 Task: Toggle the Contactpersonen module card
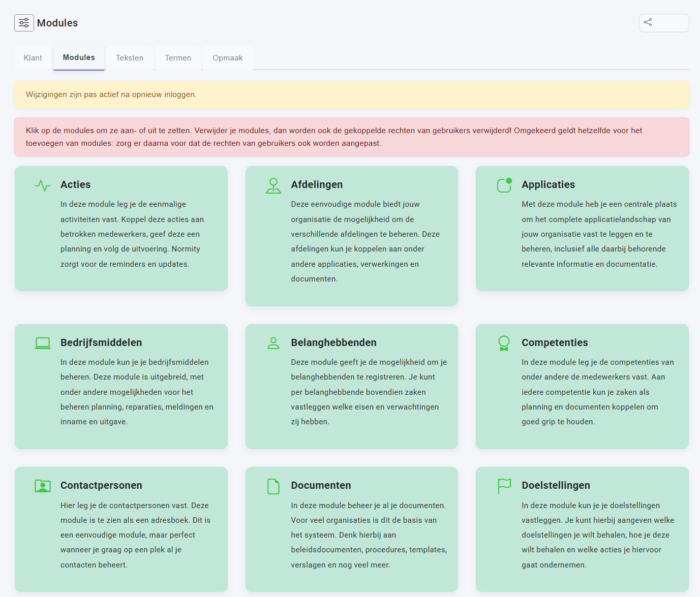[121, 529]
